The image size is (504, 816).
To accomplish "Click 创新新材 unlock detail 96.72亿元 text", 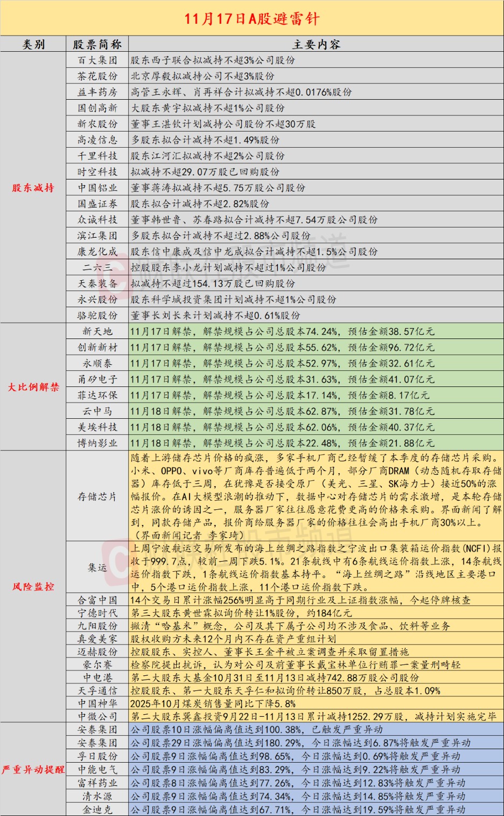I will pos(282,347).
